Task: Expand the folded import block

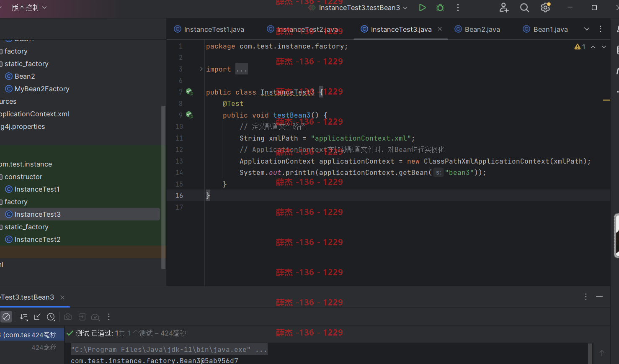Action: [x=201, y=69]
